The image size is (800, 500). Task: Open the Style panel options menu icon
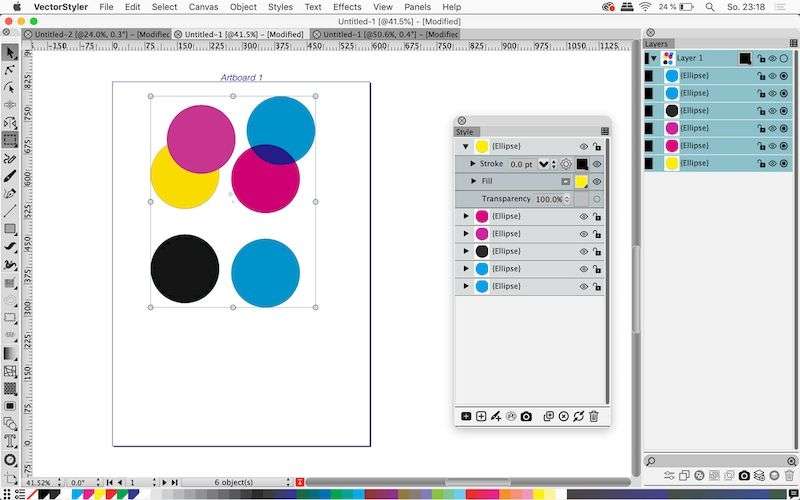[x=605, y=132]
